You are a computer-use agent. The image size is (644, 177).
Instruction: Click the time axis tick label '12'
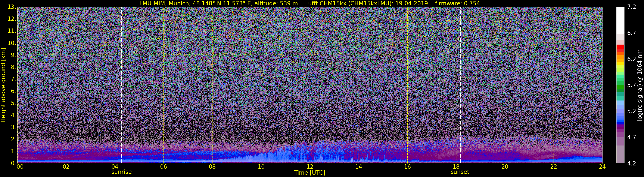pyautogui.click(x=310, y=167)
